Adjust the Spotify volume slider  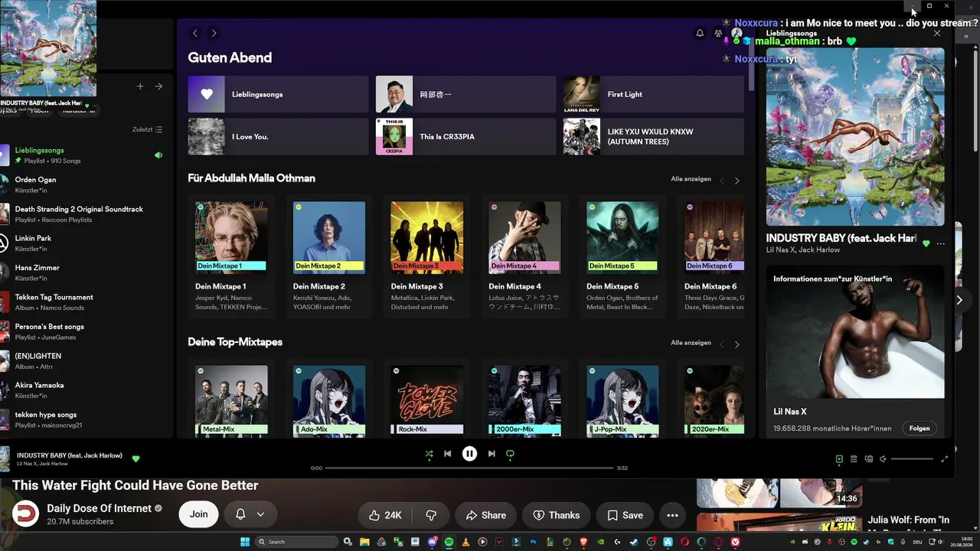pyautogui.click(x=912, y=459)
